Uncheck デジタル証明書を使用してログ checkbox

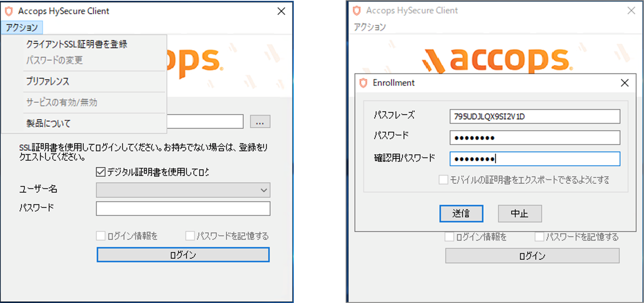101,172
